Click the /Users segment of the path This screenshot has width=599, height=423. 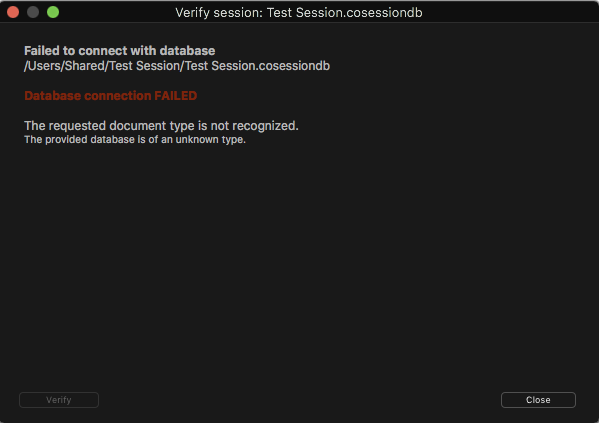click(42, 66)
